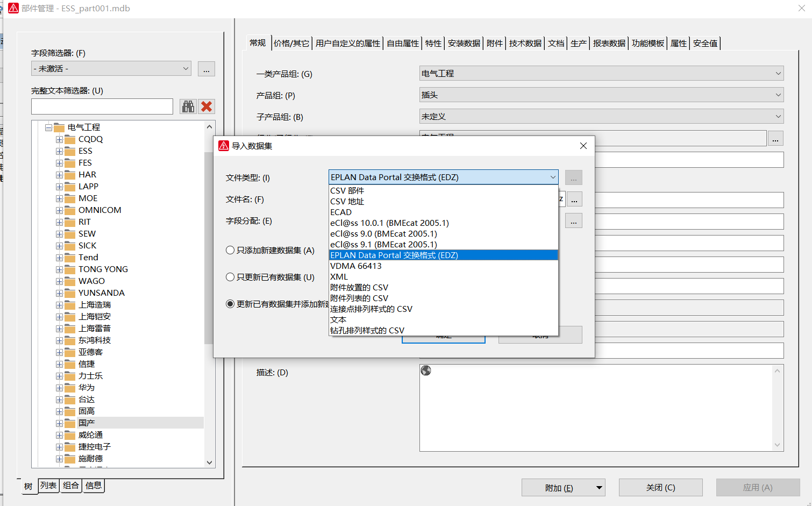Image resolution: width=812 pixels, height=506 pixels.
Task: Select 只更新已有数据集 radio option
Action: point(230,277)
